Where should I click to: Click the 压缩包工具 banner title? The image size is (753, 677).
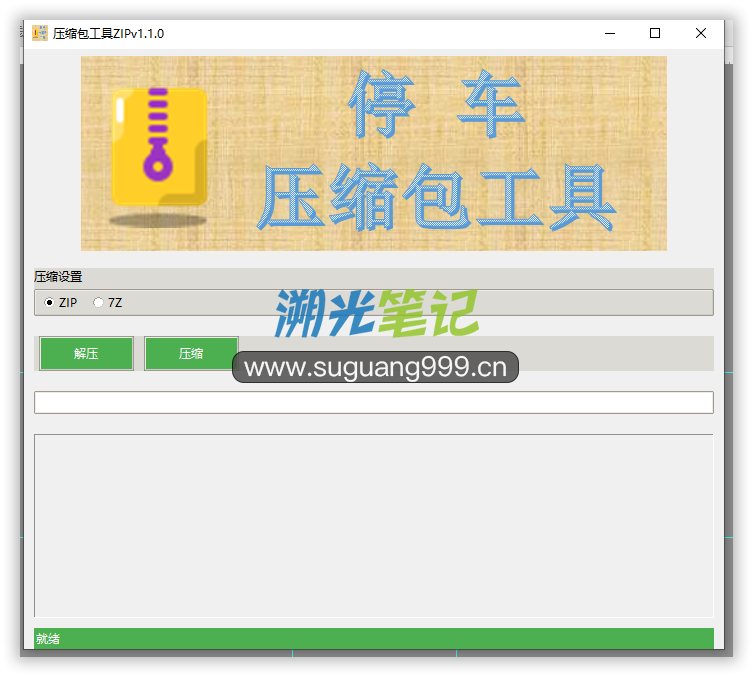tap(436, 197)
